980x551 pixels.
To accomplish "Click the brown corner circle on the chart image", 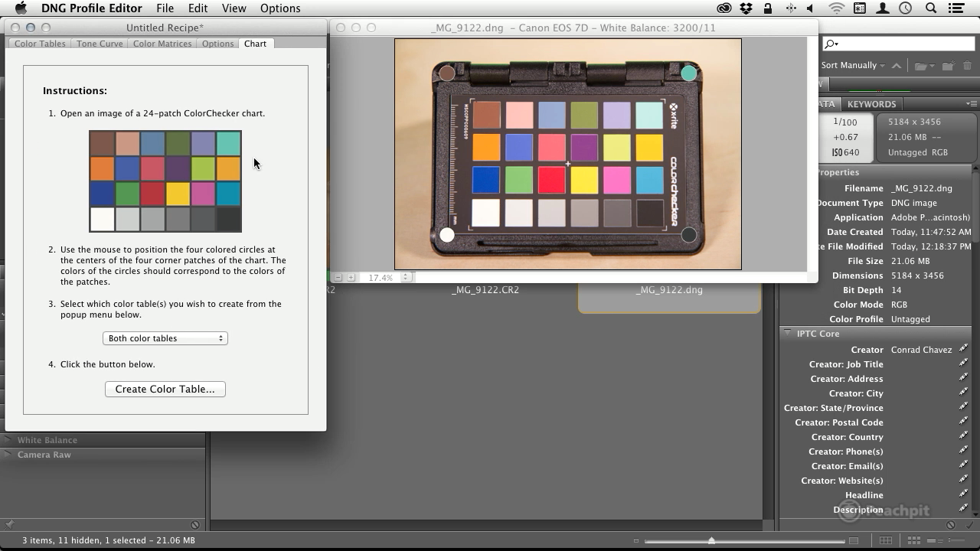I will [x=446, y=73].
